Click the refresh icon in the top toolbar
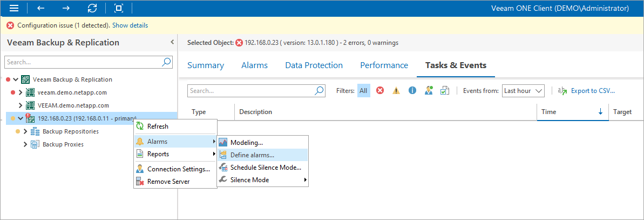 (92, 8)
